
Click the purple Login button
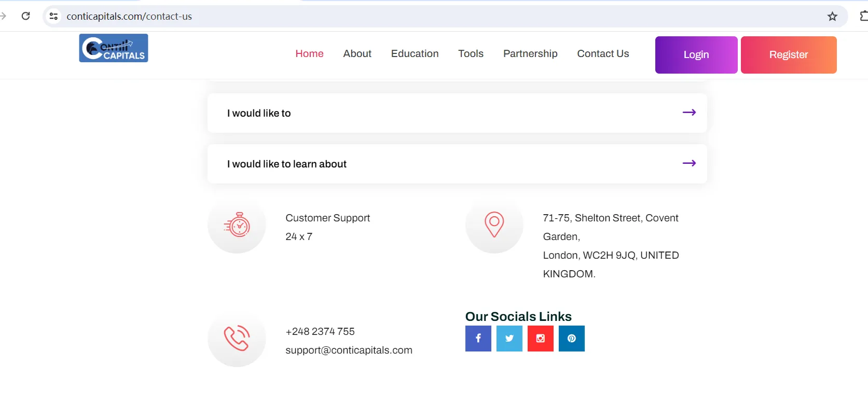[696, 55]
